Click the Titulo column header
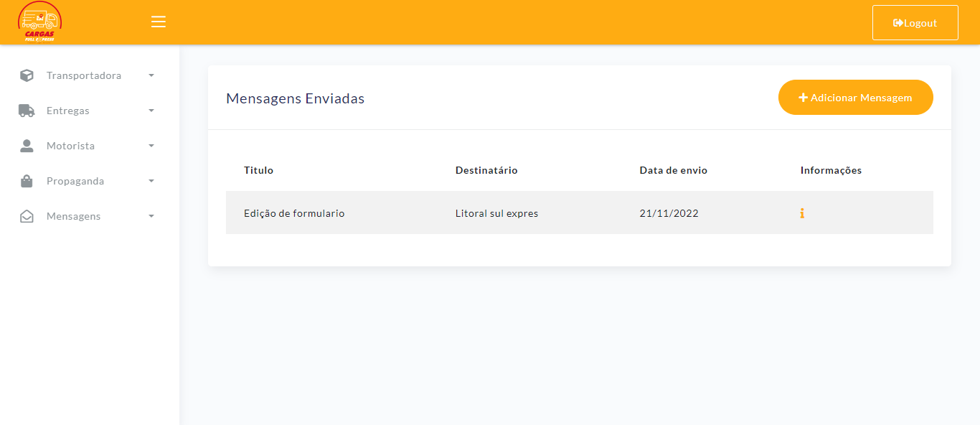This screenshot has width=980, height=425. pyautogui.click(x=258, y=170)
